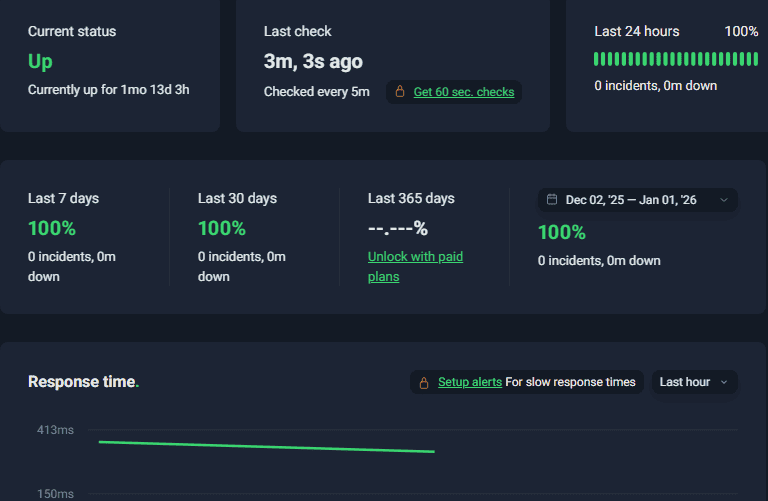Click 'Response time.' heading
Viewport: 768px width, 501px height.
point(83,382)
